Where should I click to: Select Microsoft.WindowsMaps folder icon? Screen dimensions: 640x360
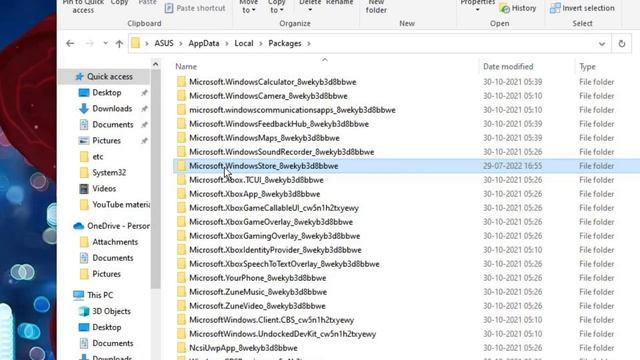click(181, 138)
